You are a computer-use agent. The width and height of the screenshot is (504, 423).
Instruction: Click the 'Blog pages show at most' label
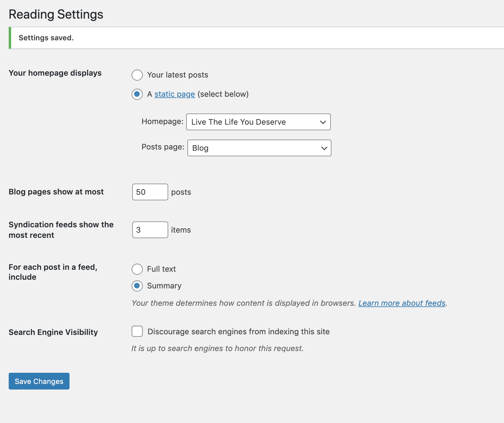56,192
